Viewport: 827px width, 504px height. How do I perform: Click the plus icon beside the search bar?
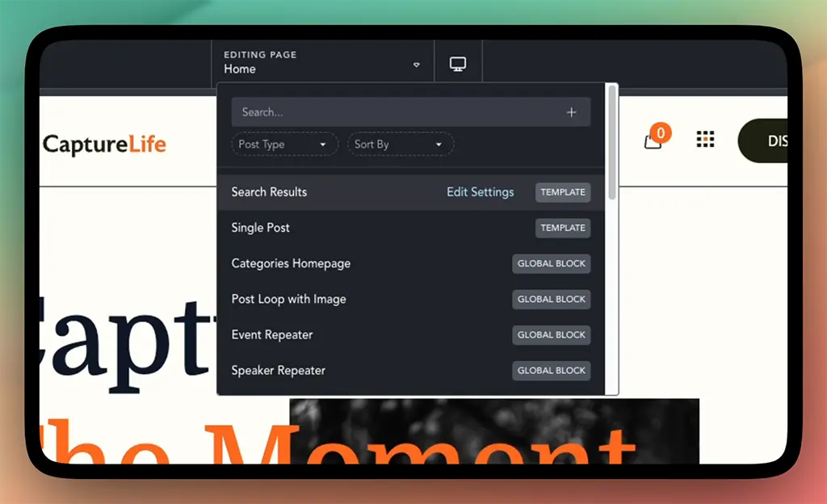pos(572,111)
